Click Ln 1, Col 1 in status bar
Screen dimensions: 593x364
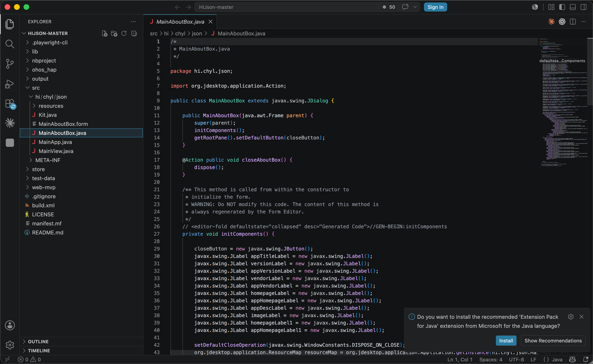(460, 359)
